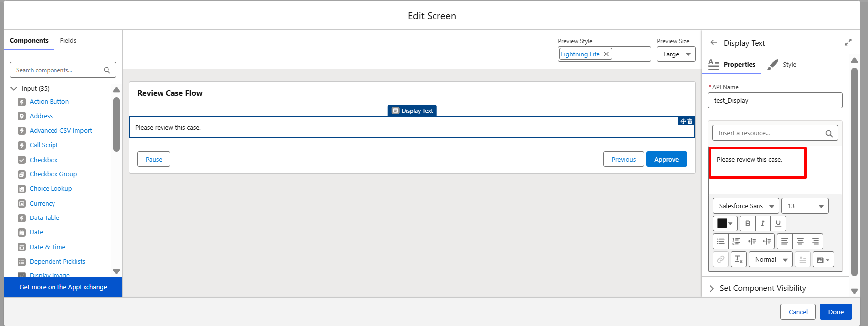Image resolution: width=868 pixels, height=326 pixels.
Task: Select the Checkbox Group component
Action: point(53,174)
